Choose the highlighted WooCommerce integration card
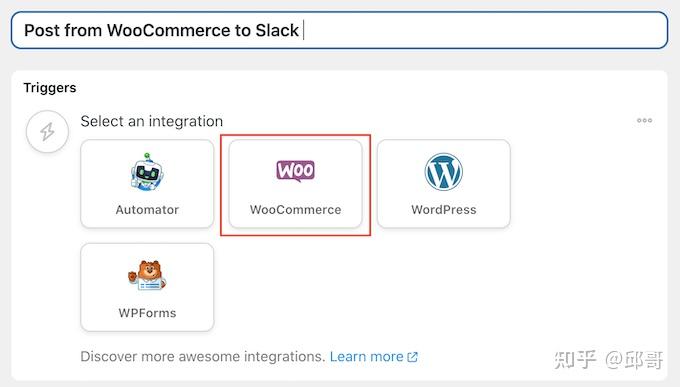The image size is (680, 387). [295, 184]
